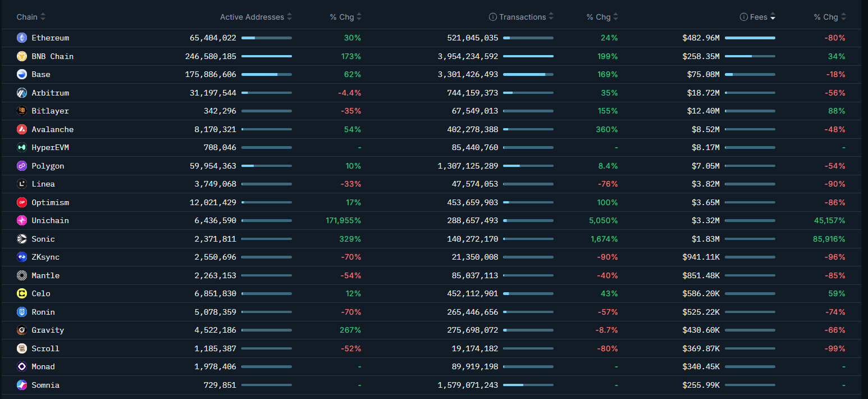Open the Base chain row name
Screen dimensions: 868x399
41,75
